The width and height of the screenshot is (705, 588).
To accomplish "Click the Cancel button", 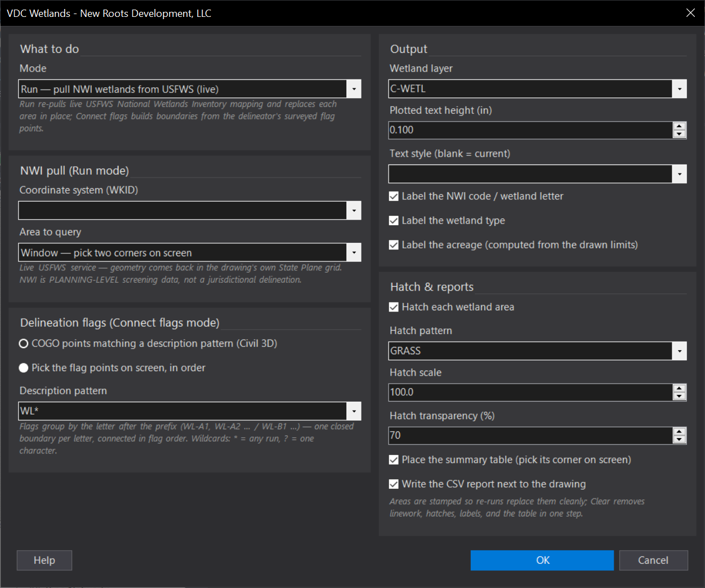I will (653, 560).
